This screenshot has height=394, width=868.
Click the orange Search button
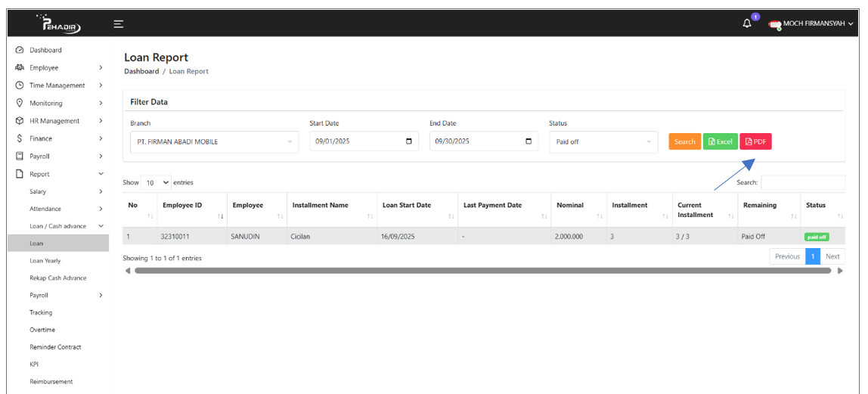tap(684, 141)
